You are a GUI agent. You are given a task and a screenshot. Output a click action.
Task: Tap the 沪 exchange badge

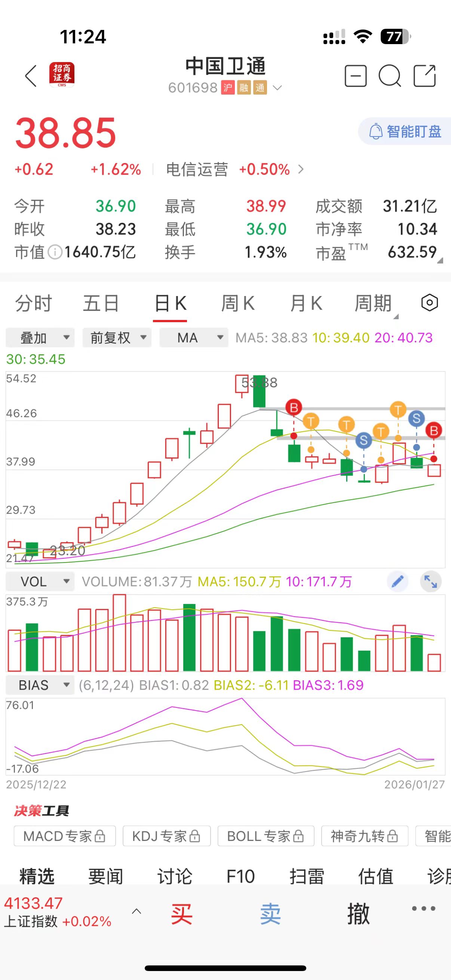pyautogui.click(x=228, y=88)
